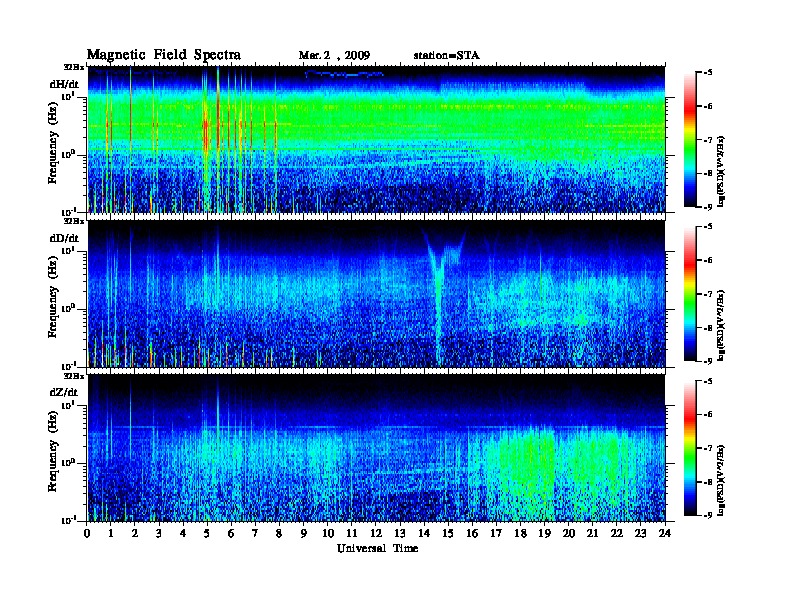Click hour 16 tick label on time axis
The width and height of the screenshot is (792, 612).
coord(472,533)
